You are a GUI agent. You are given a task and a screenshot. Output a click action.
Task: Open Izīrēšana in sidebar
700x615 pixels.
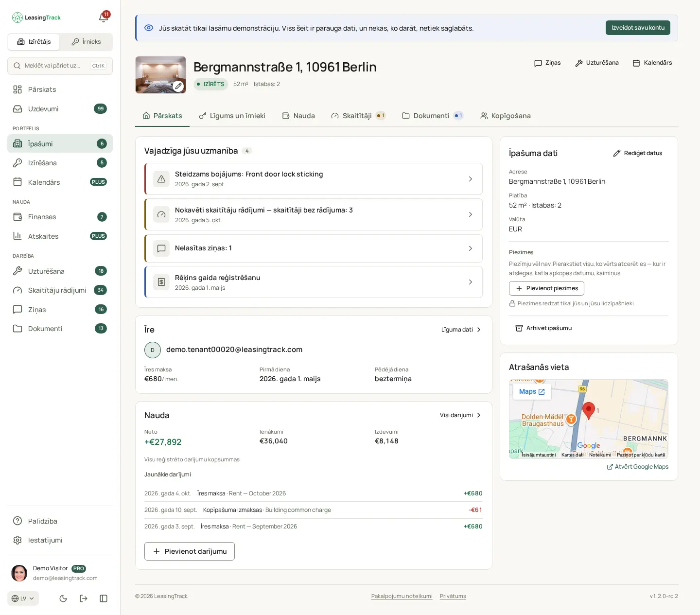[60, 163]
